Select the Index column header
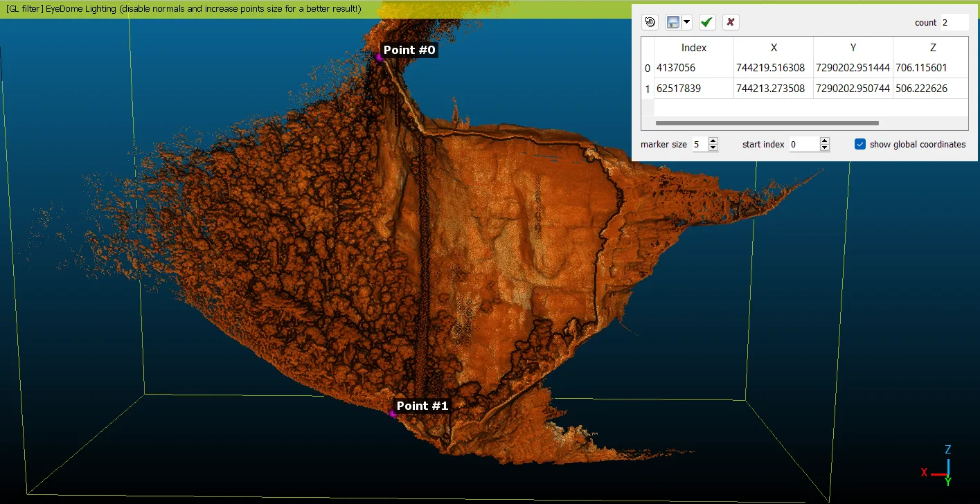Image resolution: width=980 pixels, height=504 pixels. pos(693,48)
